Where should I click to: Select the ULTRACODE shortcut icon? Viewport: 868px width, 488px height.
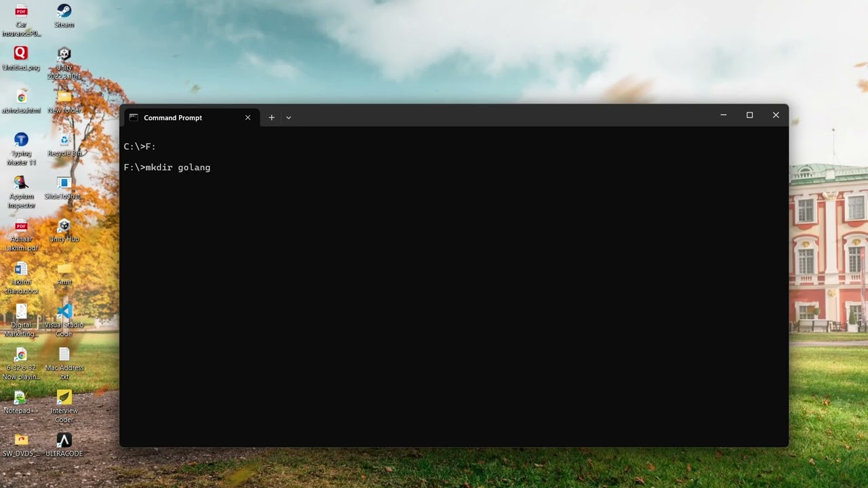(x=64, y=440)
